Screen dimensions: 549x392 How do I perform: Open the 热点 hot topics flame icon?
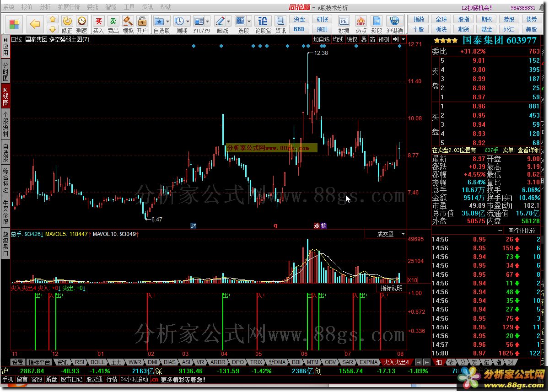click(x=361, y=21)
